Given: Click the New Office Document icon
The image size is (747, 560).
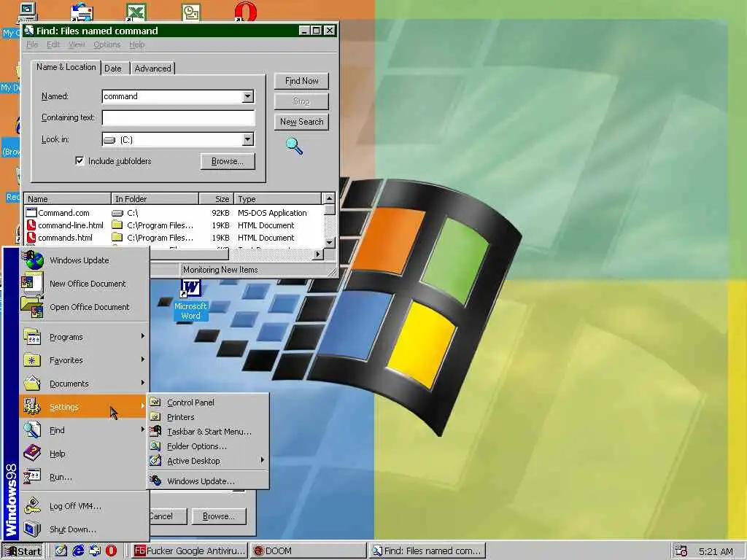Looking at the screenshot, I should [x=32, y=284].
